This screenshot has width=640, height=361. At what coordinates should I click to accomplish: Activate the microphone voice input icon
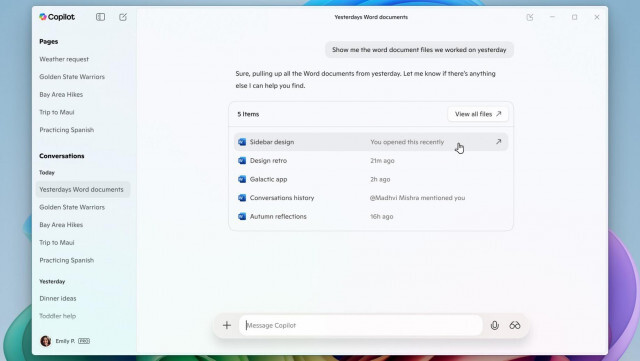click(x=495, y=325)
